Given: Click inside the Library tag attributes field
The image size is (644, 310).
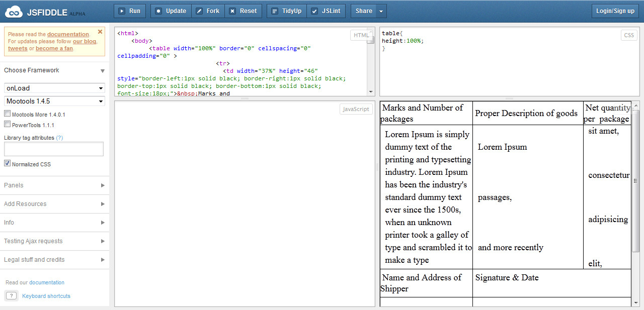Looking at the screenshot, I should point(53,149).
